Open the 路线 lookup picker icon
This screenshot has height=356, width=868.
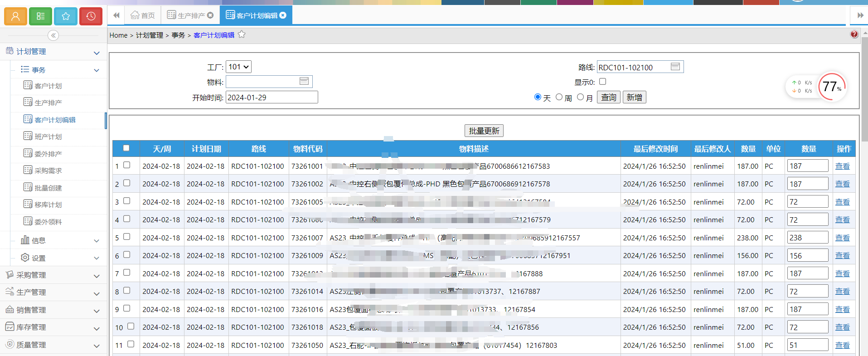click(675, 67)
